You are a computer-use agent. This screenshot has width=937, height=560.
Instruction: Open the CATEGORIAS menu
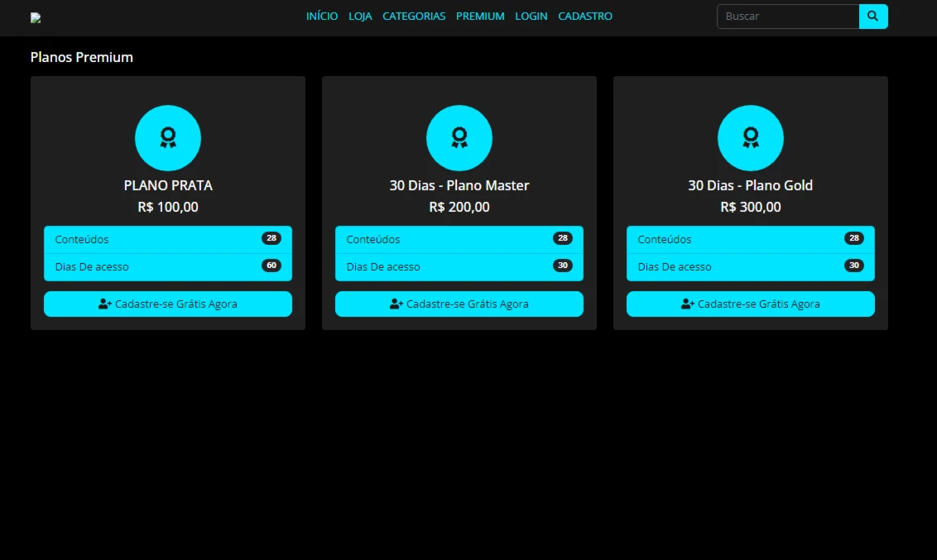(x=414, y=17)
